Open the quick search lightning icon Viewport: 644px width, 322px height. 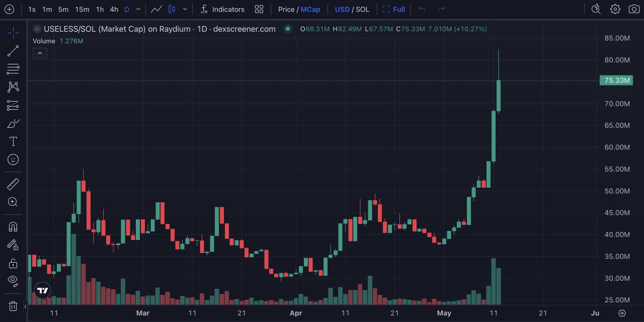click(596, 9)
